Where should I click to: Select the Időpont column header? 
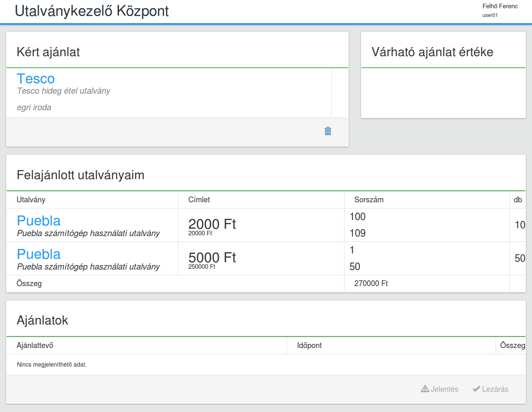[x=309, y=345]
